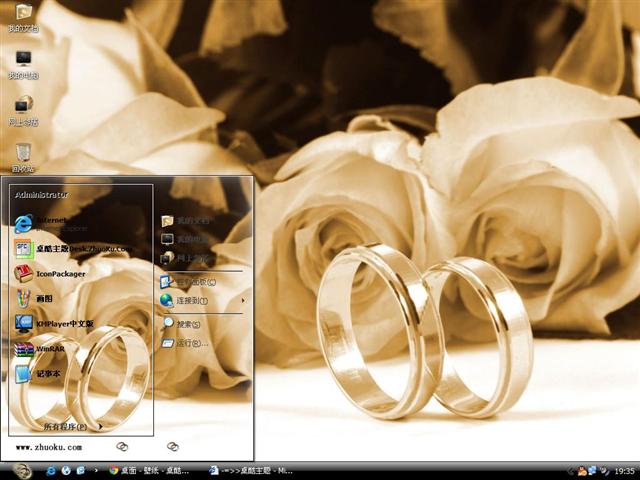Click the volume speaker tray icon
Image resolution: width=640 pixels, height=480 pixels.
[604, 471]
